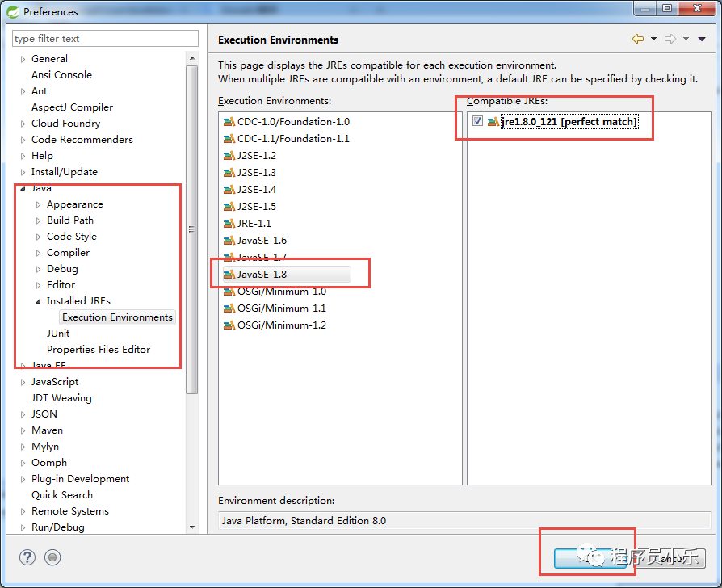Click the JavaSE-1.8 environment icon
Viewport: 722px width, 588px height.
[x=229, y=275]
